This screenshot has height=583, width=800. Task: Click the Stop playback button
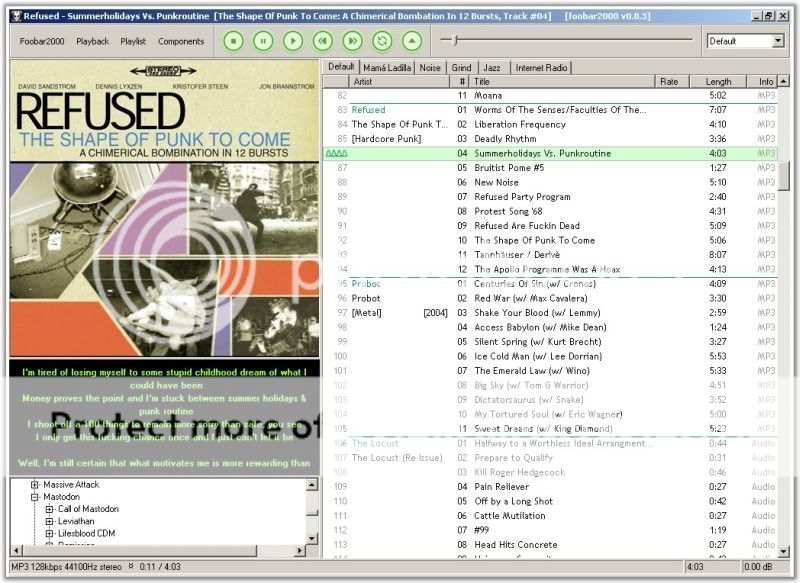[x=232, y=41]
